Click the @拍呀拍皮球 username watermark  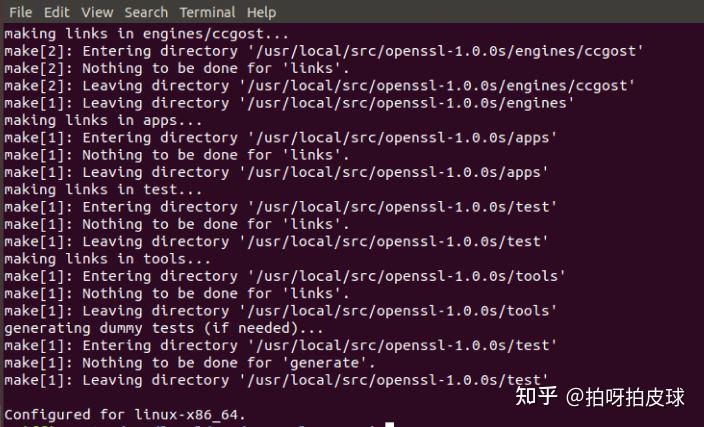tap(627, 397)
